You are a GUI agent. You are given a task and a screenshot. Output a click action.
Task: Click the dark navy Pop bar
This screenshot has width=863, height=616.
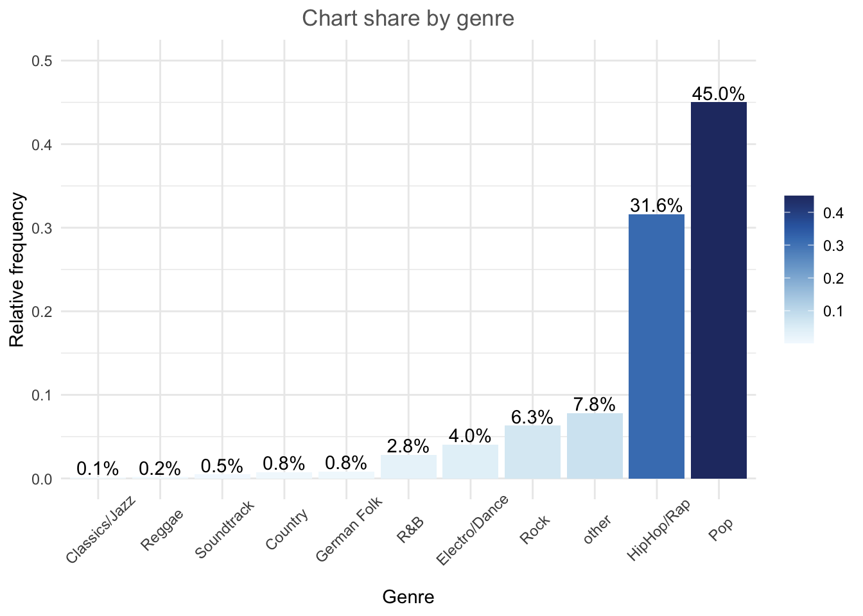[x=719, y=290]
